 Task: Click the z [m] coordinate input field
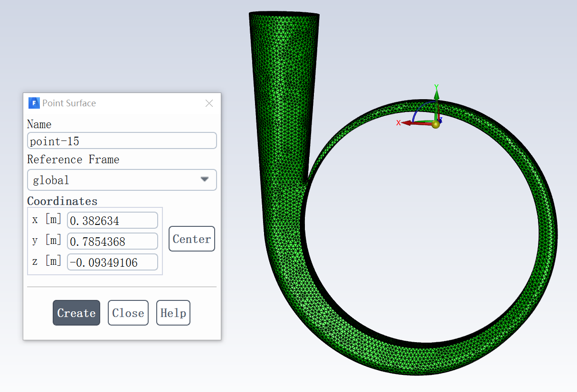coord(112,262)
